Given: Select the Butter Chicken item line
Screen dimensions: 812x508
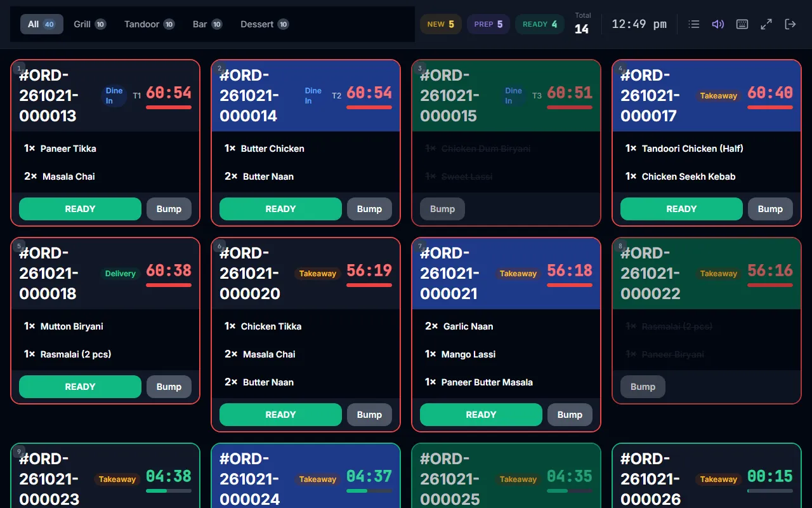Looking at the screenshot, I should point(306,149).
